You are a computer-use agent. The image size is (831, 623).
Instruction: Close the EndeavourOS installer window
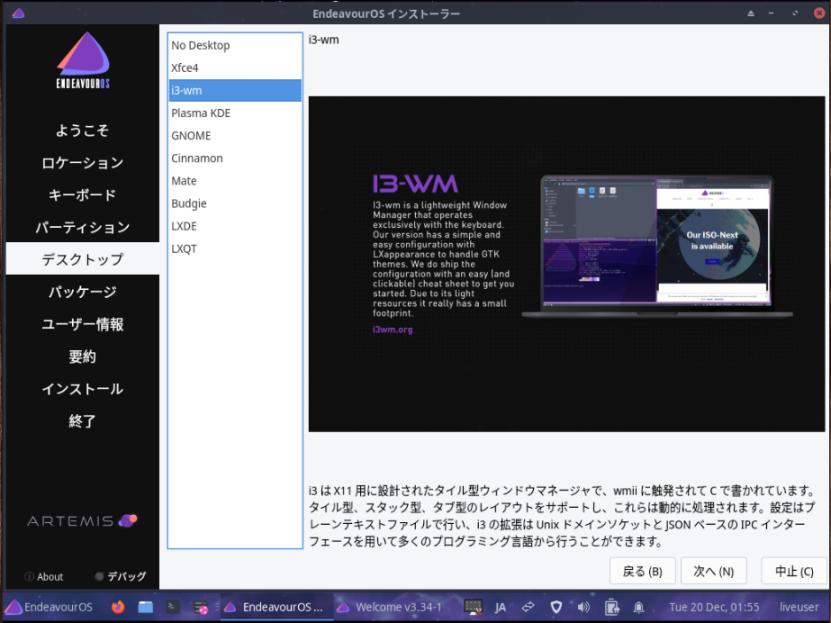tap(818, 13)
